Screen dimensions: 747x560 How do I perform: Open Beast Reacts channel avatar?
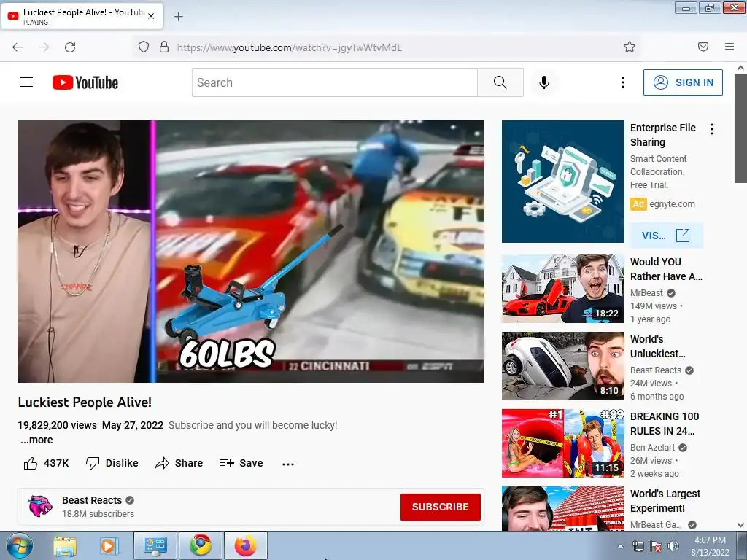(40, 506)
